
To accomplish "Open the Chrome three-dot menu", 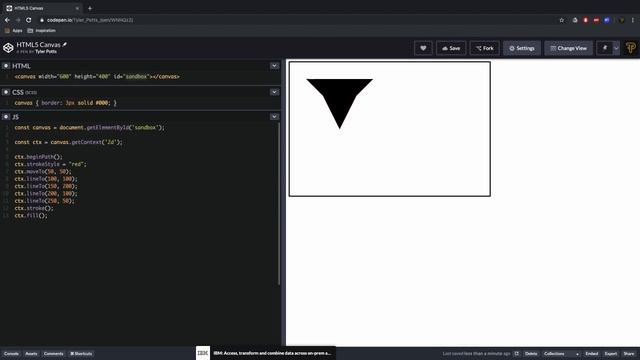I will pyautogui.click(x=633, y=20).
